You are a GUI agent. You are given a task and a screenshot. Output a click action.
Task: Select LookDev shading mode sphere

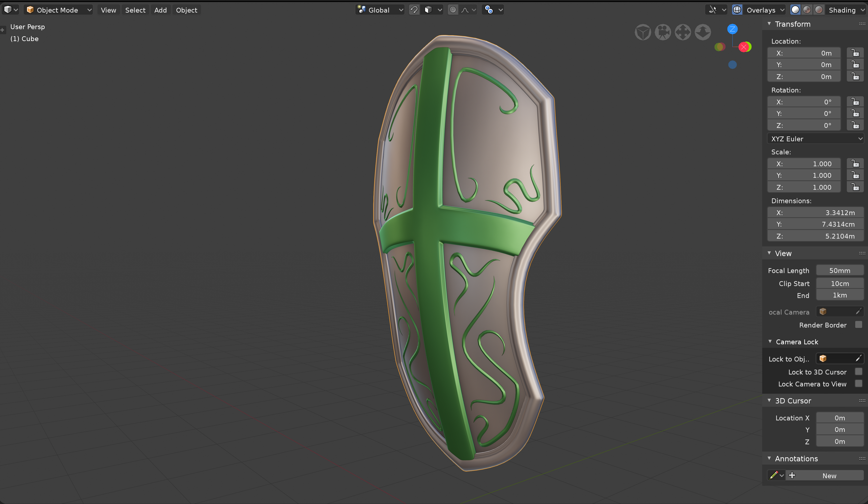807,10
